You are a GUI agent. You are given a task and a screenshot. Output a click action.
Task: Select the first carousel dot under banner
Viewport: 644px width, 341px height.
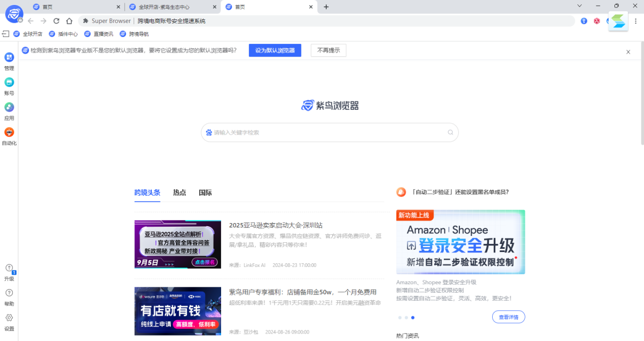click(x=400, y=317)
